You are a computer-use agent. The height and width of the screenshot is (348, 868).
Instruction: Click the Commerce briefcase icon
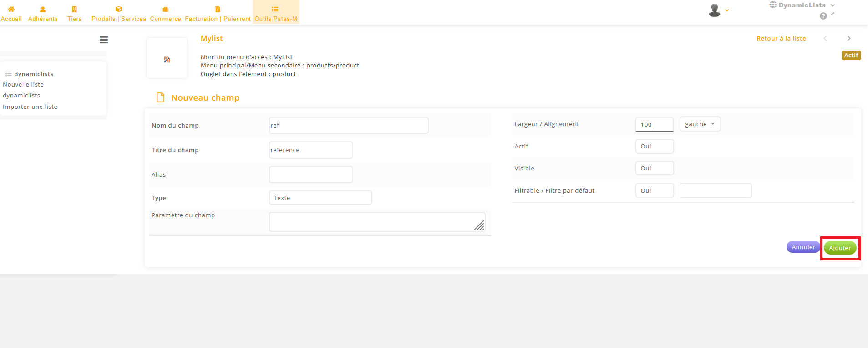[165, 9]
